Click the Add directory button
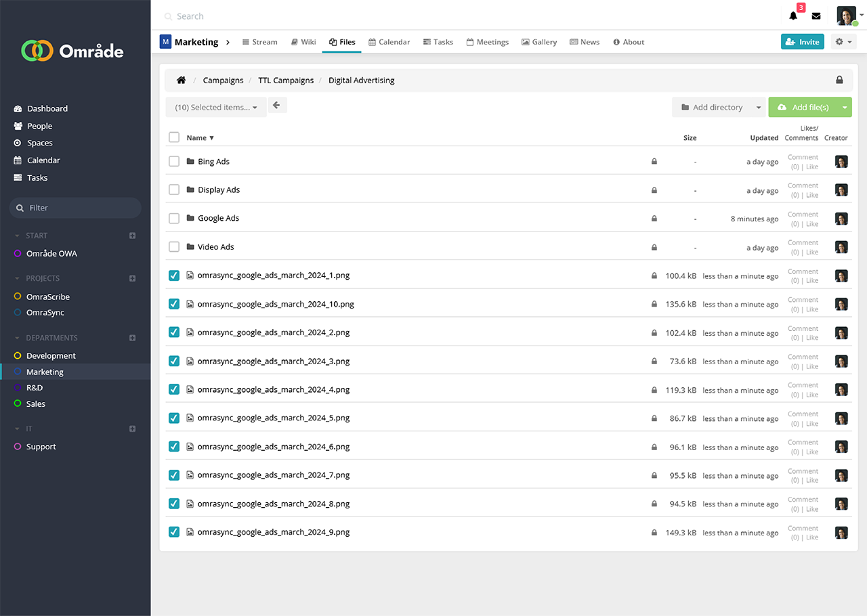867x616 pixels. pyautogui.click(x=711, y=107)
